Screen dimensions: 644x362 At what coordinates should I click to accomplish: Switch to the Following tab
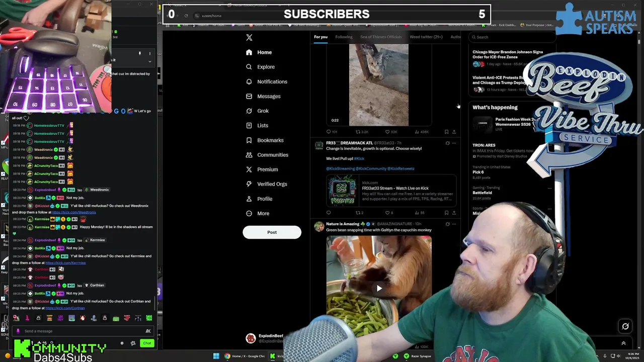coord(344,37)
